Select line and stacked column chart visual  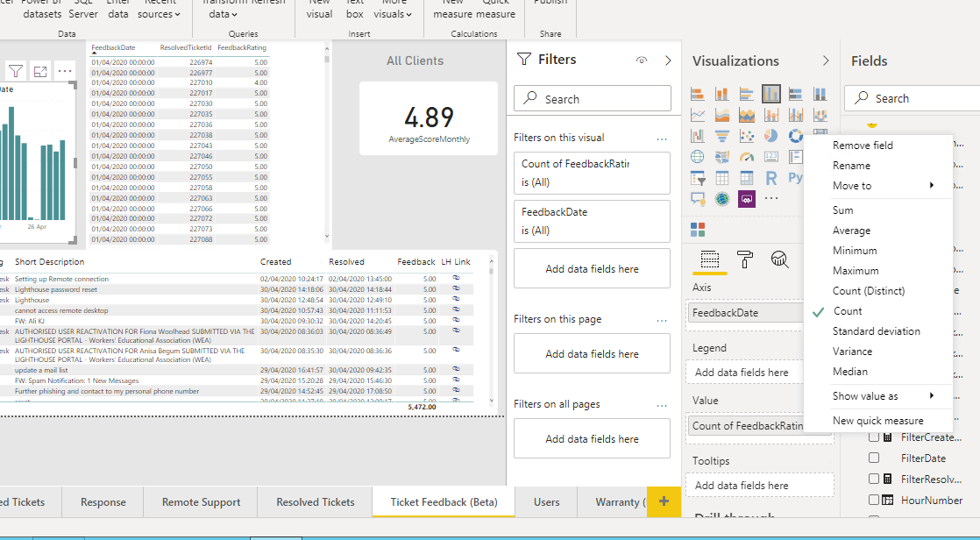click(x=771, y=115)
